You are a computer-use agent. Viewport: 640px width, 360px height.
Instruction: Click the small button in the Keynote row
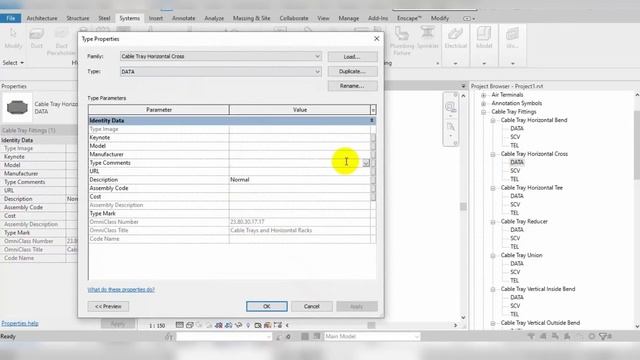click(373, 138)
